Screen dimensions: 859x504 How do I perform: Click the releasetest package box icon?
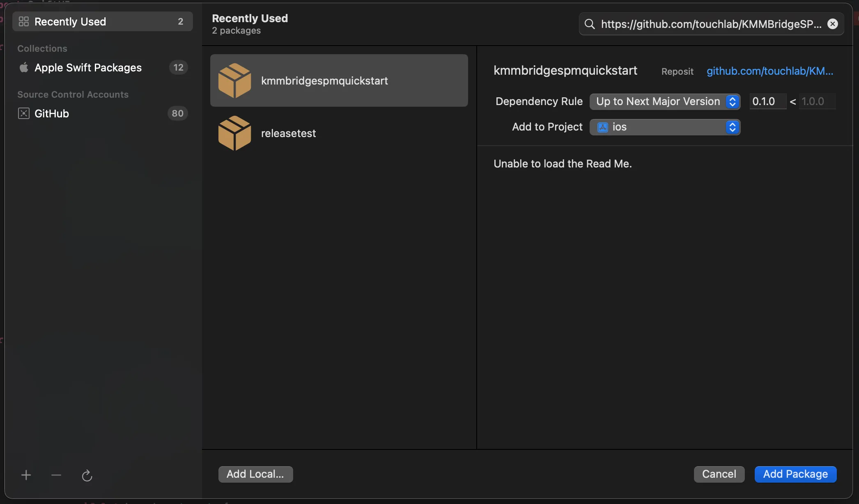pos(235,133)
